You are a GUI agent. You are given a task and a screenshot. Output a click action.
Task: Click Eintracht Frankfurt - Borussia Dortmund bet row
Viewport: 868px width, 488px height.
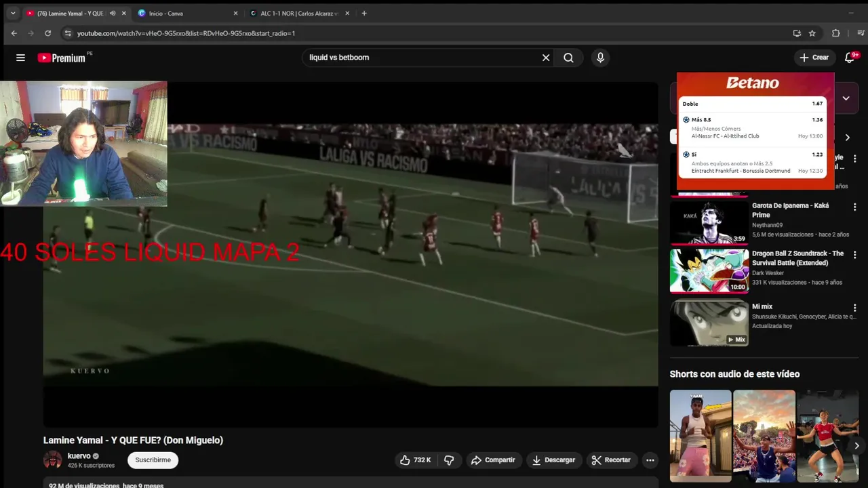753,163
